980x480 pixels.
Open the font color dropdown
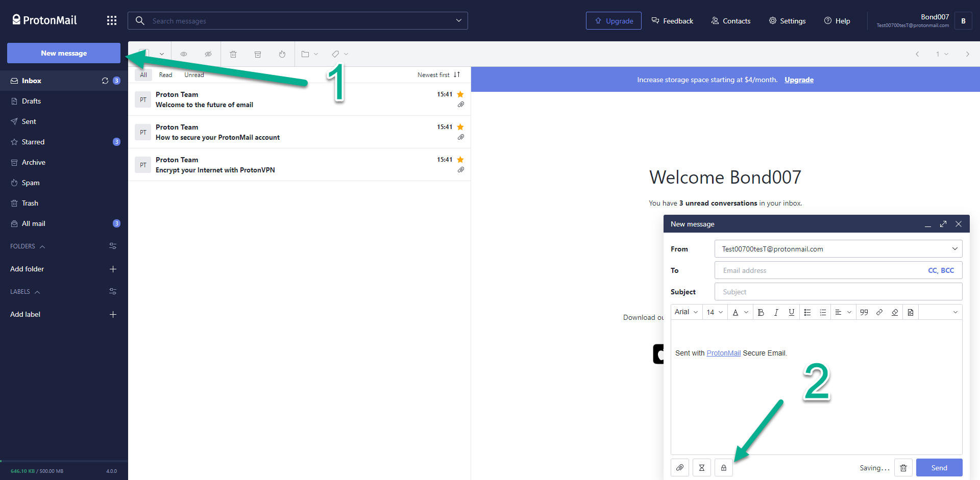[x=740, y=312]
